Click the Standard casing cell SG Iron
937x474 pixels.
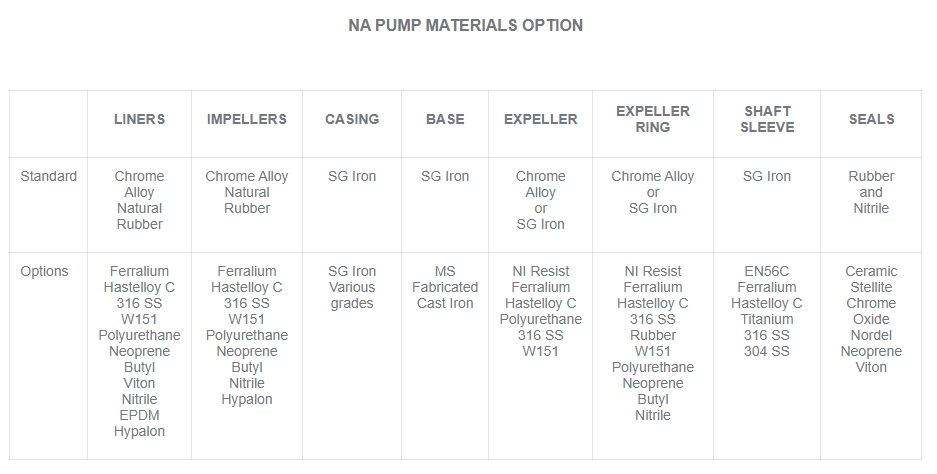pos(352,176)
